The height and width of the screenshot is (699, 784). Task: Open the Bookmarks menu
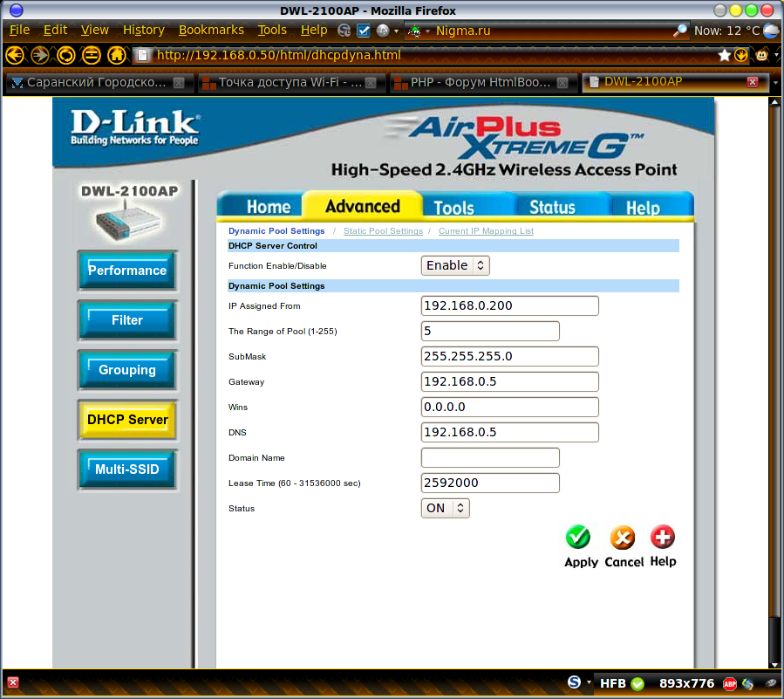pyautogui.click(x=211, y=31)
